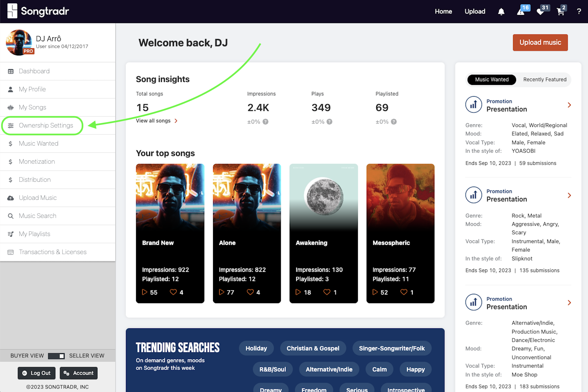The width and height of the screenshot is (588, 392).
Task: Click heart icon on Awakening card
Action: click(x=327, y=292)
